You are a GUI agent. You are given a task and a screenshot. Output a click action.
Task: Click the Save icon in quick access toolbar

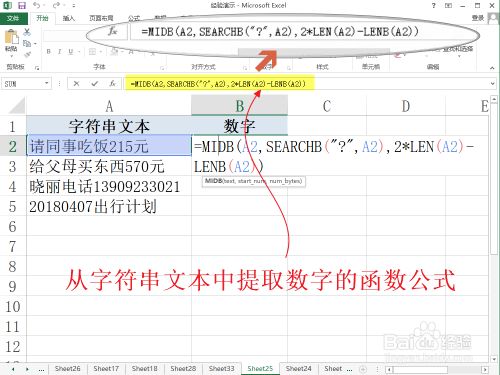tap(22, 5)
